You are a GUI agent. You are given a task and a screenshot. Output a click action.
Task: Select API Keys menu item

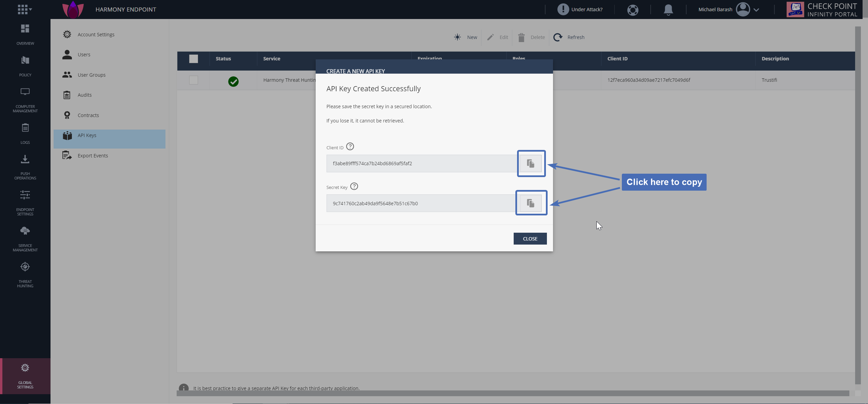[109, 139]
